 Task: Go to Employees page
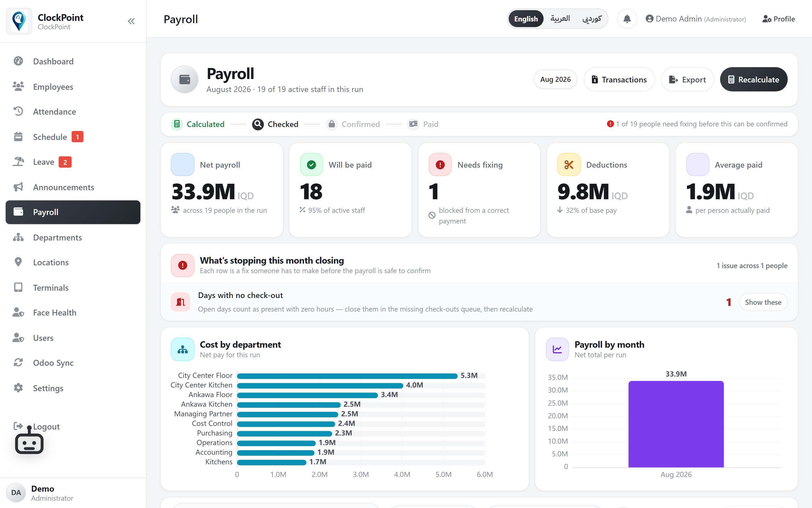(73, 86)
